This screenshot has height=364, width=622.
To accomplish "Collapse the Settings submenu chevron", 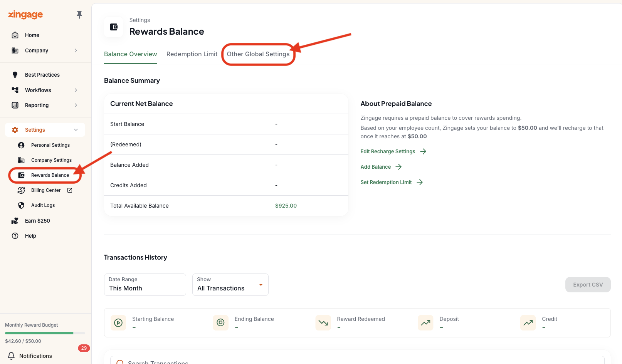I will (76, 130).
